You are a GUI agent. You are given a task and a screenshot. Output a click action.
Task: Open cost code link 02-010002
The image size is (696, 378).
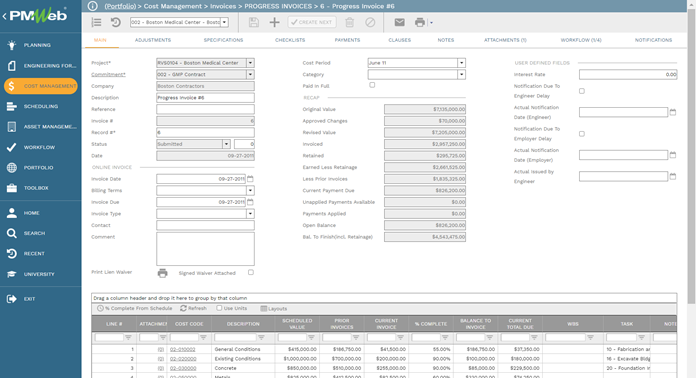[x=182, y=350]
